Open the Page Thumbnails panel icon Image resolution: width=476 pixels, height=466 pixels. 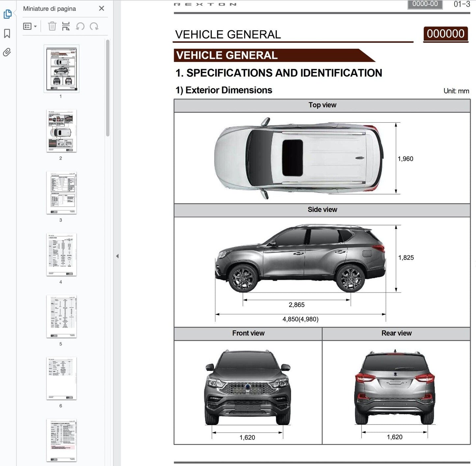pos(7,14)
